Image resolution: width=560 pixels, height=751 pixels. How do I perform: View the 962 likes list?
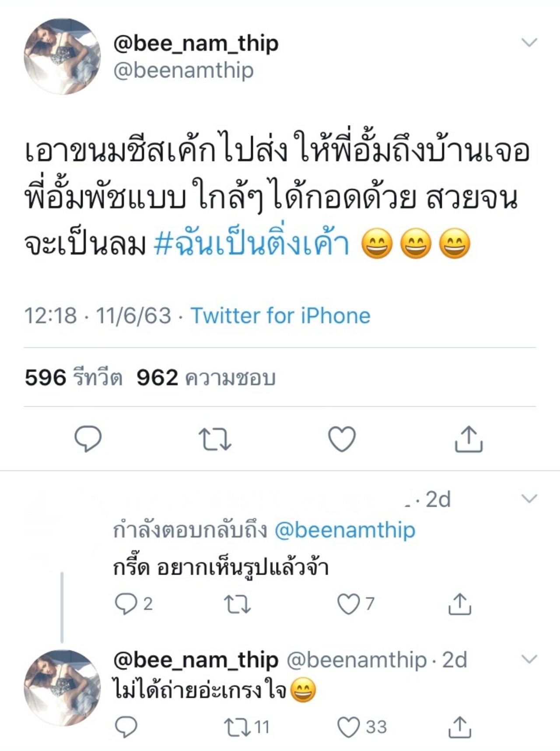click(206, 378)
